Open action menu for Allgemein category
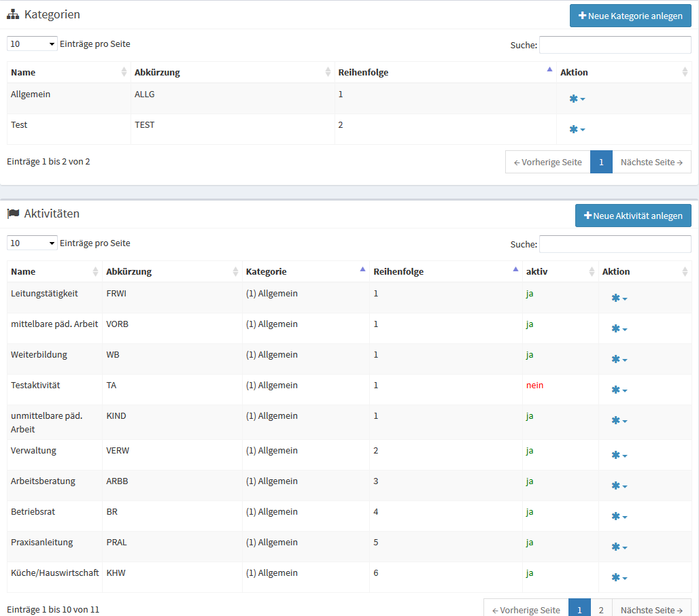The height and width of the screenshot is (616, 699). click(577, 99)
